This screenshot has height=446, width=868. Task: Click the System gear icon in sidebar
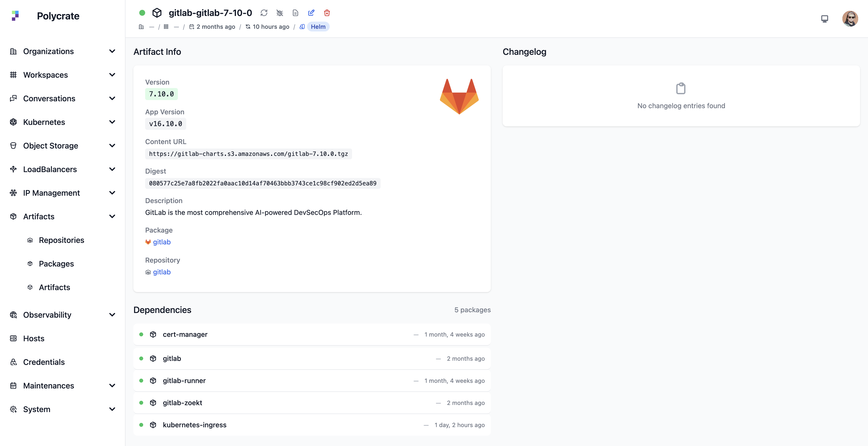14,409
